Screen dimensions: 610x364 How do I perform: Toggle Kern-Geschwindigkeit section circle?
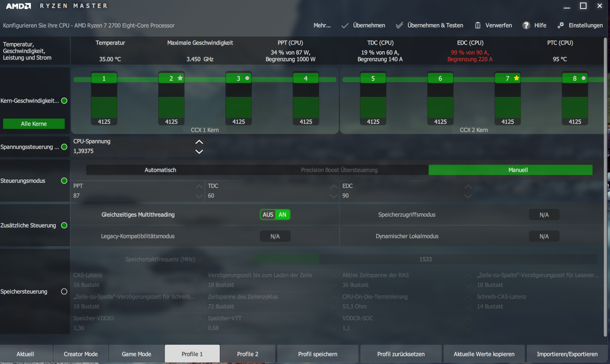click(x=64, y=101)
